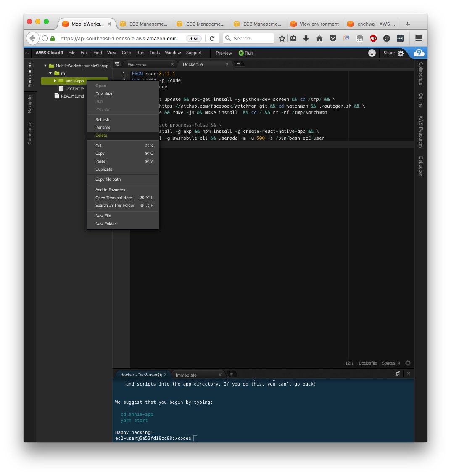The height and width of the screenshot is (476, 451).
Task: Switch to the Immediate tab
Action: pyautogui.click(x=186, y=375)
